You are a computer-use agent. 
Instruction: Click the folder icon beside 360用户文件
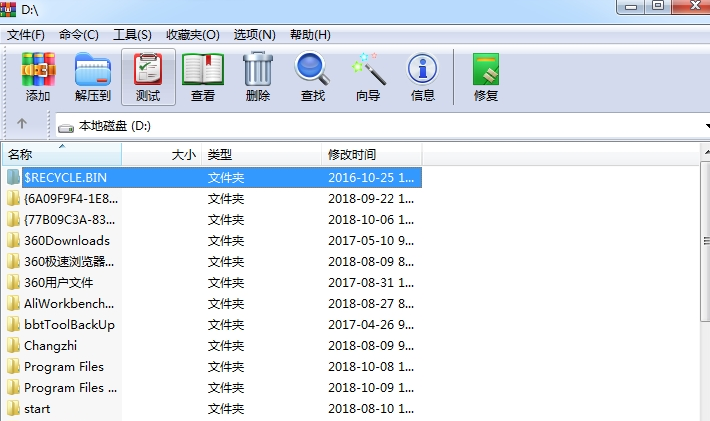(x=14, y=282)
